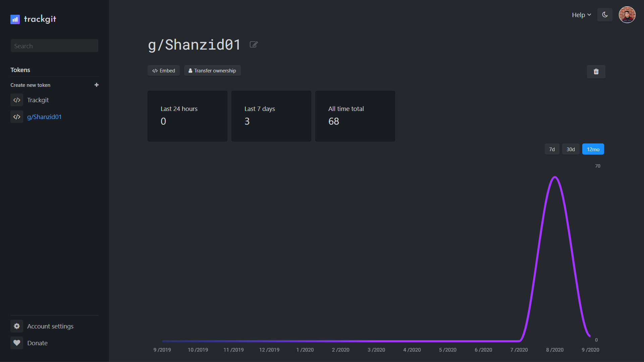Click the edit token name pencil icon
The image size is (644, 362).
coord(254,45)
